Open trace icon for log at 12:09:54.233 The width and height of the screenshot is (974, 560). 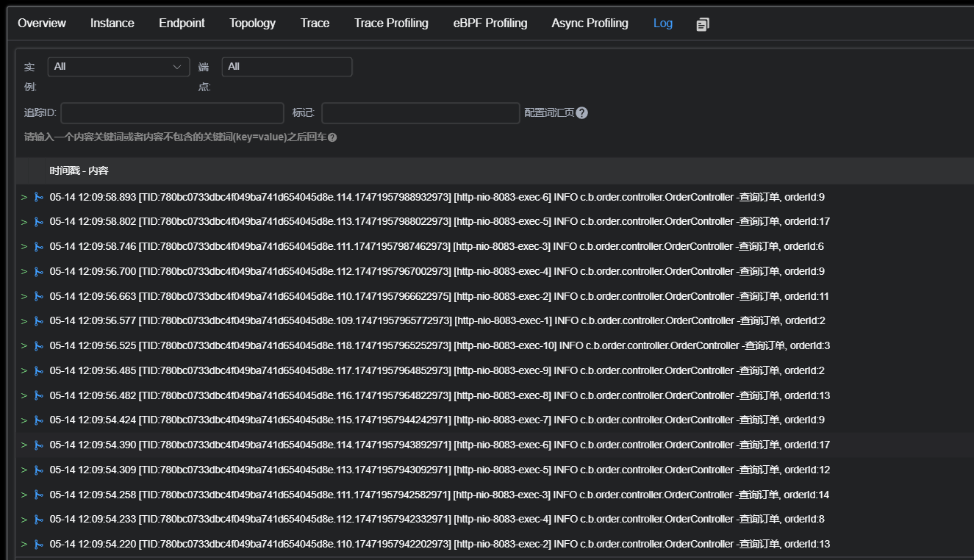pyautogui.click(x=39, y=520)
